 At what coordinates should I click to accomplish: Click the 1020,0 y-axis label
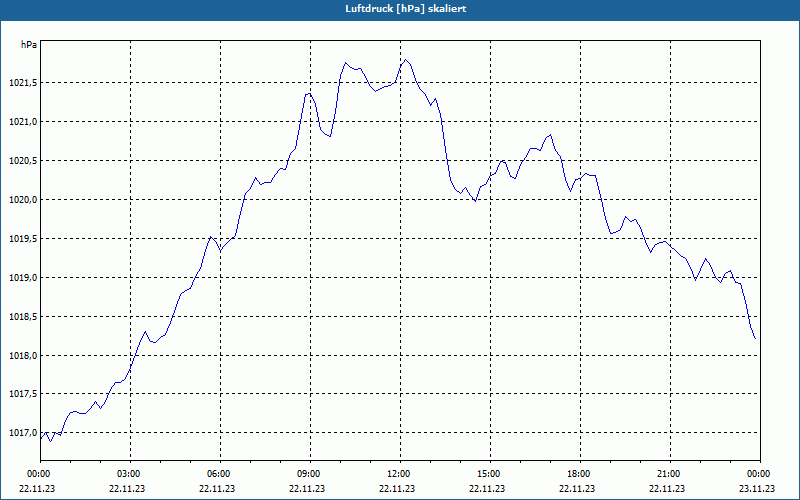point(22,199)
